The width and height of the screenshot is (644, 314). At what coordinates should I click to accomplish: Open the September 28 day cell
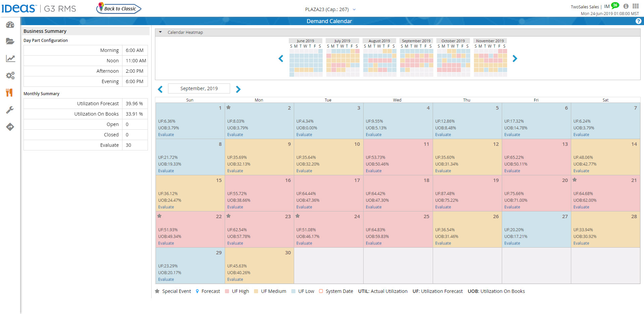[605, 229]
